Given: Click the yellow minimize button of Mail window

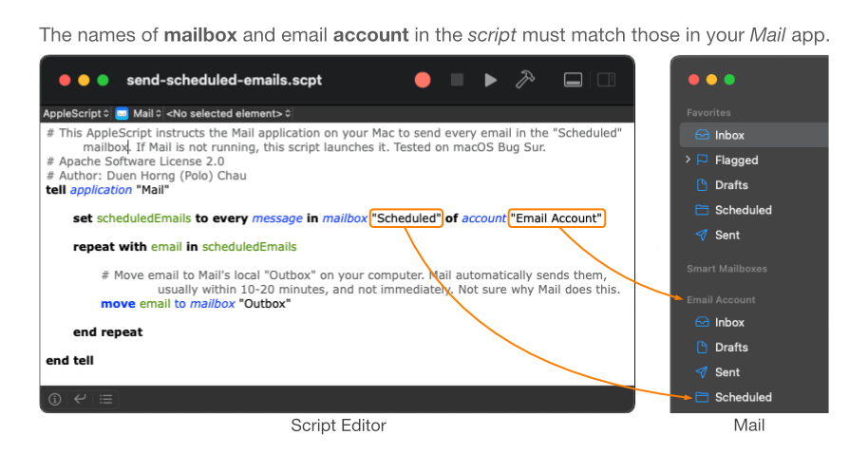Looking at the screenshot, I should point(711,80).
